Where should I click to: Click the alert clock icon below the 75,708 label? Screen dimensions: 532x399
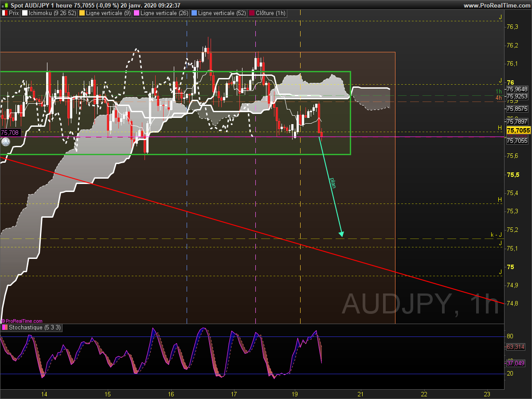(x=5, y=142)
